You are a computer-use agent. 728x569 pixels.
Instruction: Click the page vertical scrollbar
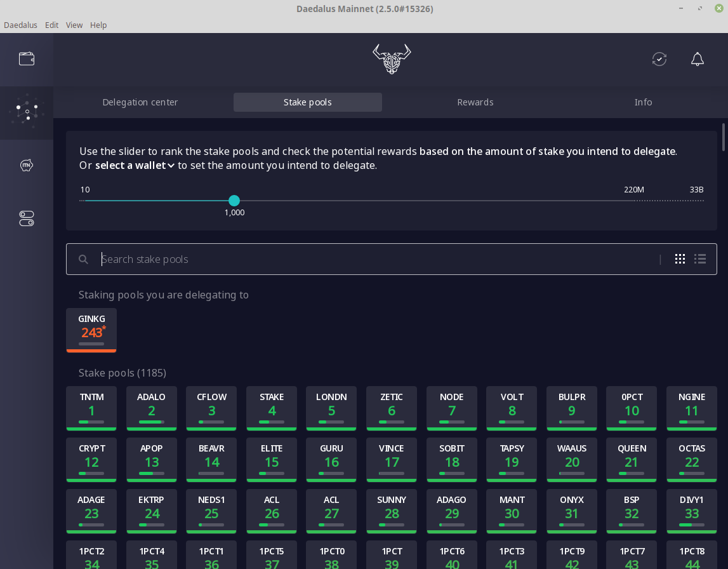coord(724,137)
